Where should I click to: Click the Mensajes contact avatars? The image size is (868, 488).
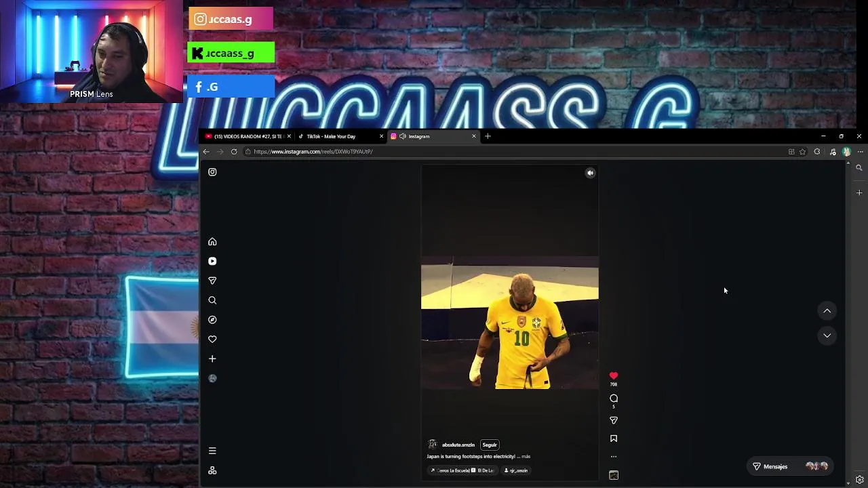click(816, 466)
